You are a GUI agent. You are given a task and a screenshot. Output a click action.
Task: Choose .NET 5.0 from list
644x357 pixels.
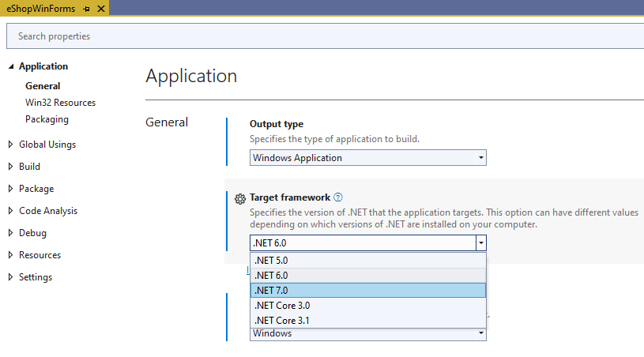[368, 260]
